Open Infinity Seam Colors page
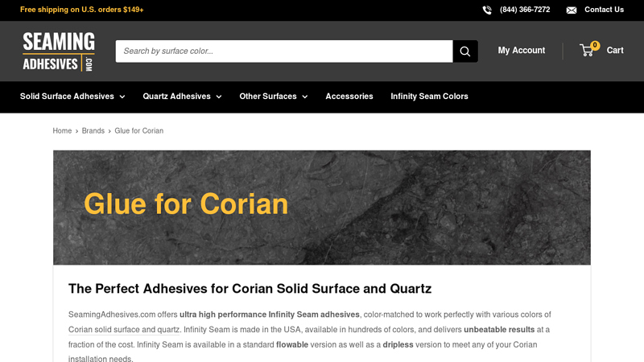 click(x=429, y=97)
